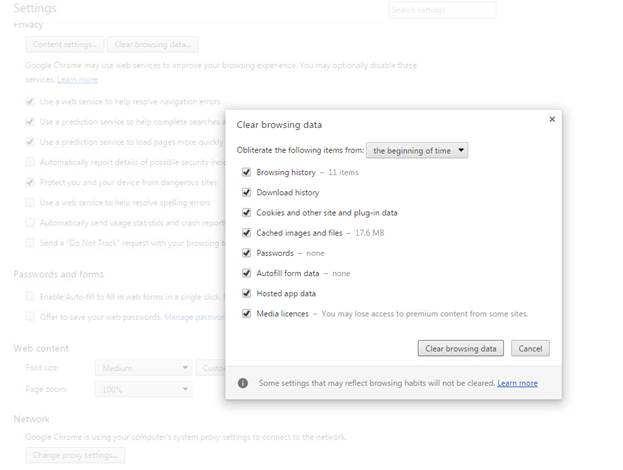Uncheck the Passwords checkbox
Image resolution: width=623 pixels, height=470 pixels.
(x=246, y=253)
